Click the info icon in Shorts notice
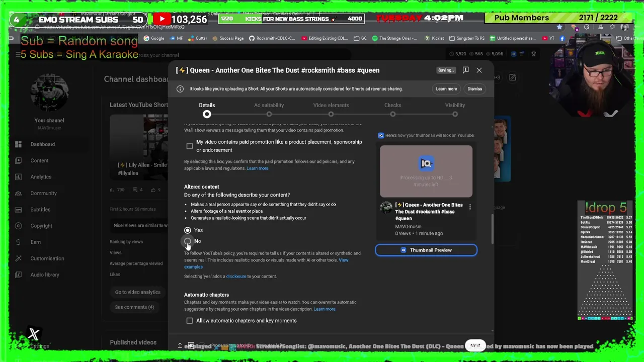 tap(180, 89)
